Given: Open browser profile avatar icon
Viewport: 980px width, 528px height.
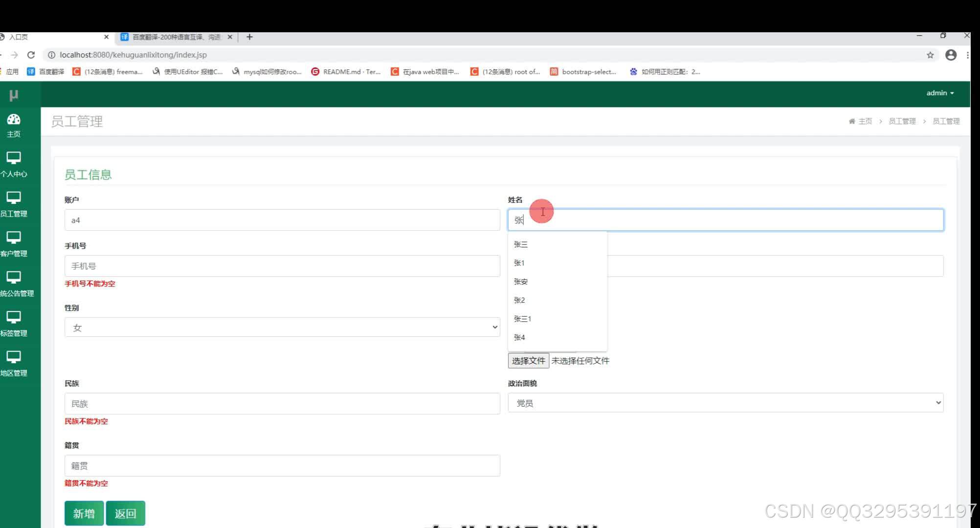Looking at the screenshot, I should click(x=951, y=55).
